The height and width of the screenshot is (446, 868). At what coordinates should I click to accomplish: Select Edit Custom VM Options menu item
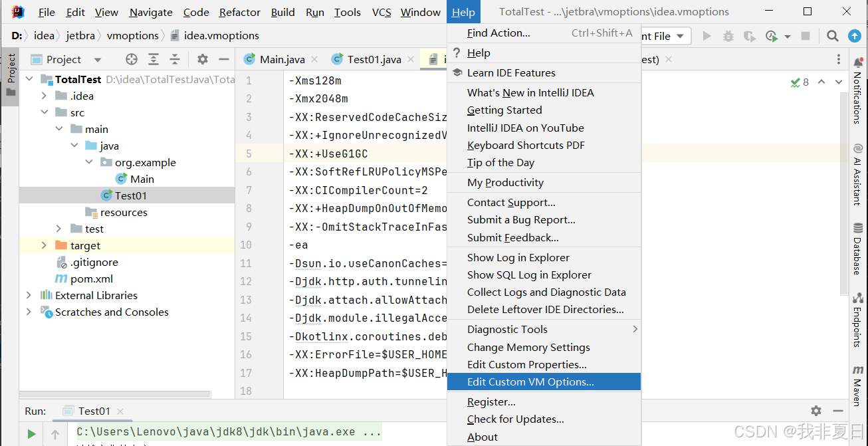click(x=544, y=382)
